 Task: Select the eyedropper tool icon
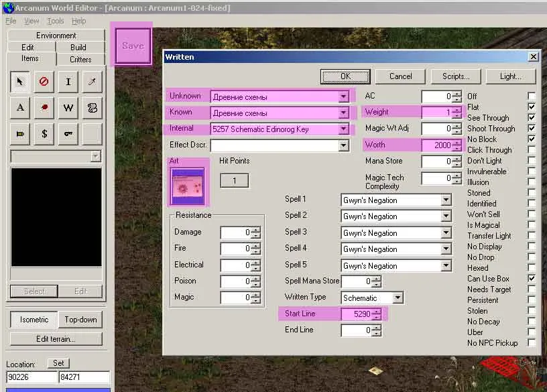pyautogui.click(x=93, y=82)
